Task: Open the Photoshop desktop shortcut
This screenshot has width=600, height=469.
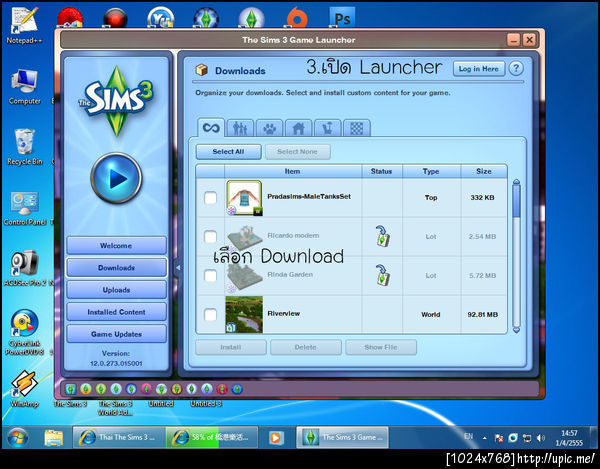Action: click(x=342, y=17)
